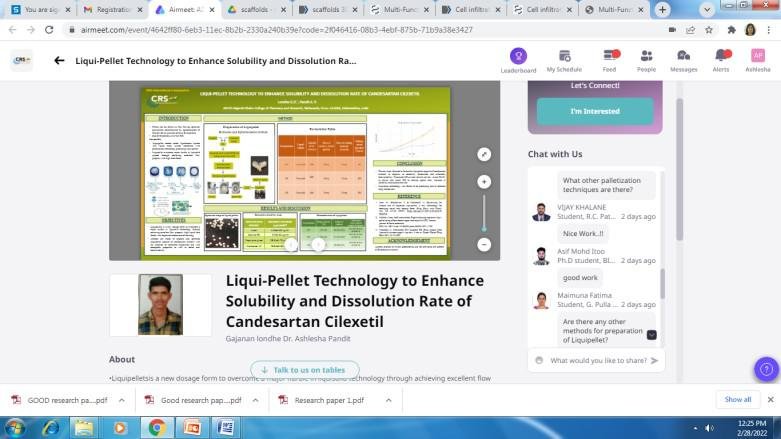Switch to the You are signed tab
Viewport: 781px width, 439px height.
pos(41,9)
